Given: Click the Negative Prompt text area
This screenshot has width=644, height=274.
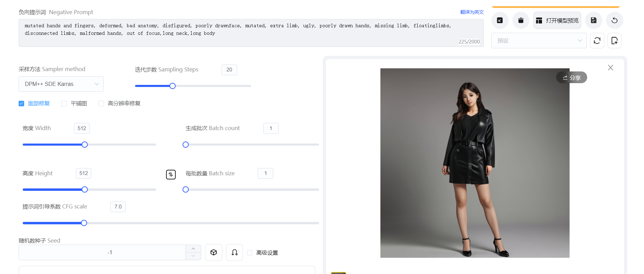Looking at the screenshot, I should pyautogui.click(x=251, y=33).
